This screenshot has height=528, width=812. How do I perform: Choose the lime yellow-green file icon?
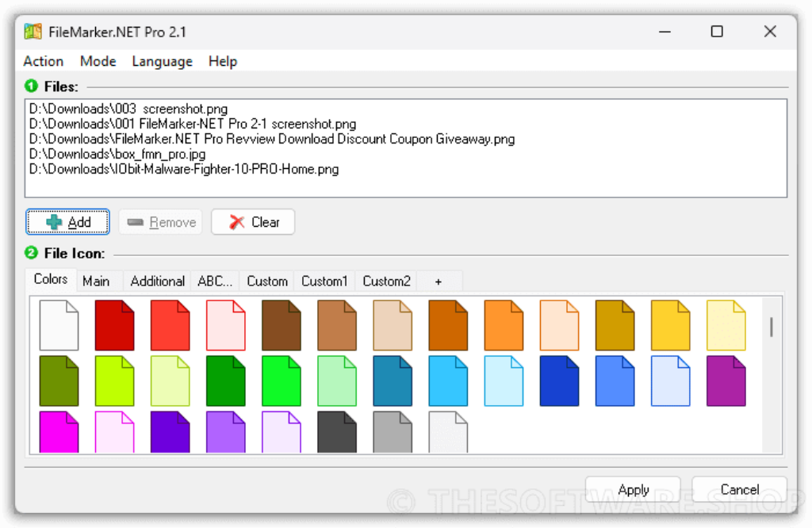[x=114, y=381]
